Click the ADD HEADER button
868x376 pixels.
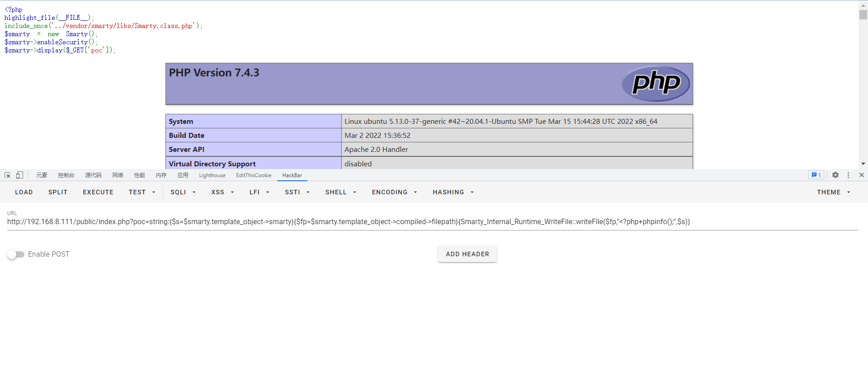pos(467,254)
